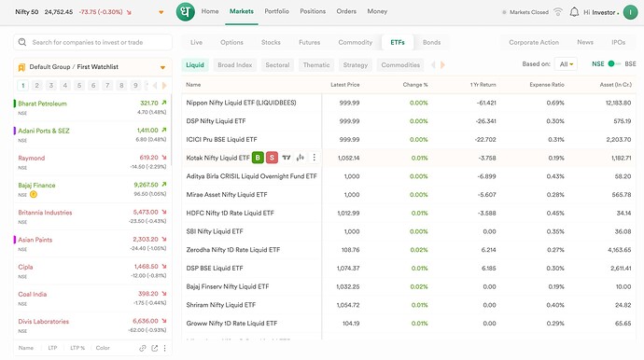Click Bharat Petroleum green color tag
The image size is (644, 360).
point(15,104)
